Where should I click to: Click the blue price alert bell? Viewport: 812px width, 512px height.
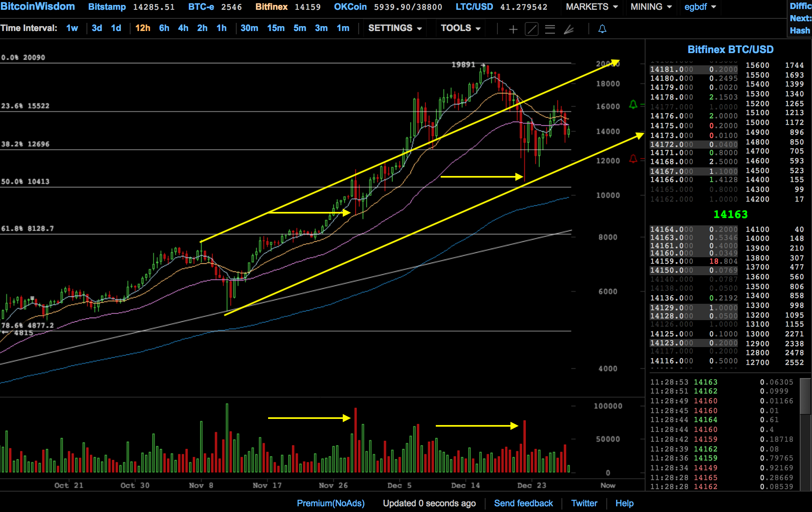tap(602, 29)
